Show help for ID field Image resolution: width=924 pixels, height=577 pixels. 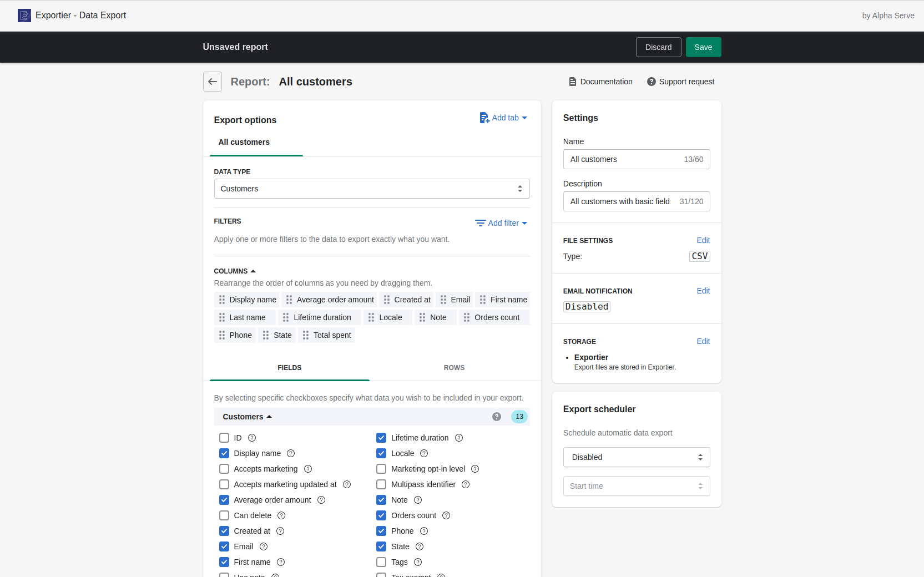click(252, 438)
